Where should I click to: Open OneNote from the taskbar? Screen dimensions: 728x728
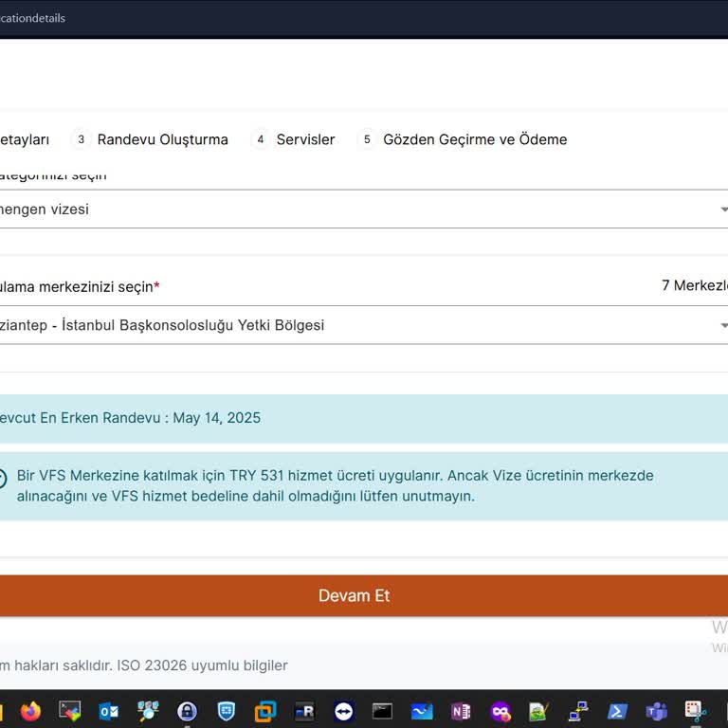click(x=461, y=711)
